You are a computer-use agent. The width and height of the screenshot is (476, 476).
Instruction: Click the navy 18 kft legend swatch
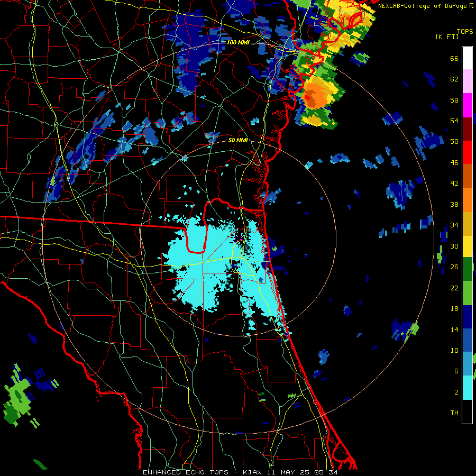click(x=467, y=317)
